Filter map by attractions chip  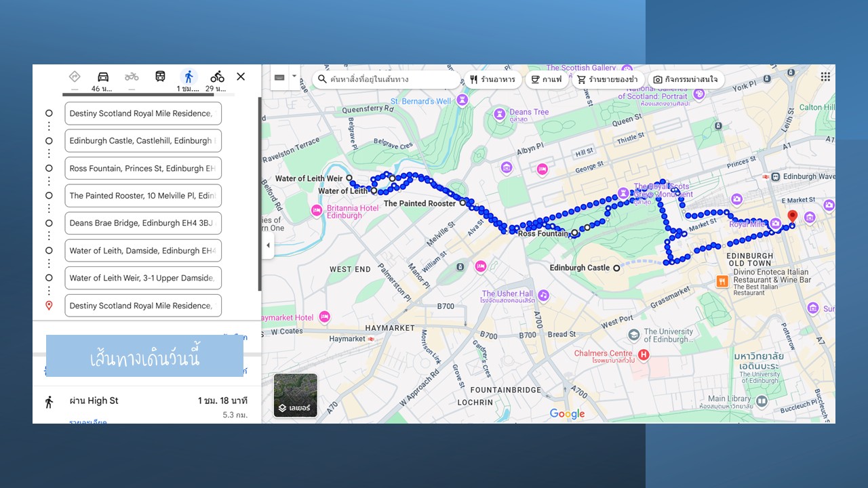tap(686, 79)
